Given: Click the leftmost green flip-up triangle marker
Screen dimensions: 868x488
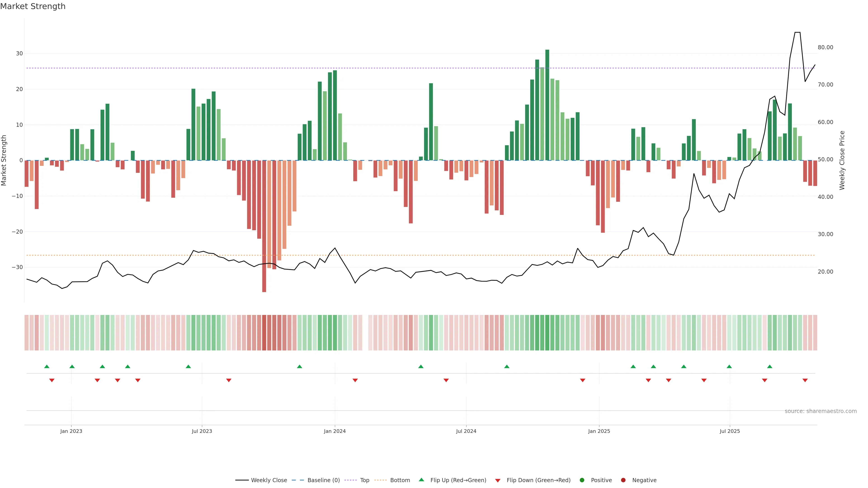Looking at the screenshot, I should pyautogui.click(x=47, y=366).
